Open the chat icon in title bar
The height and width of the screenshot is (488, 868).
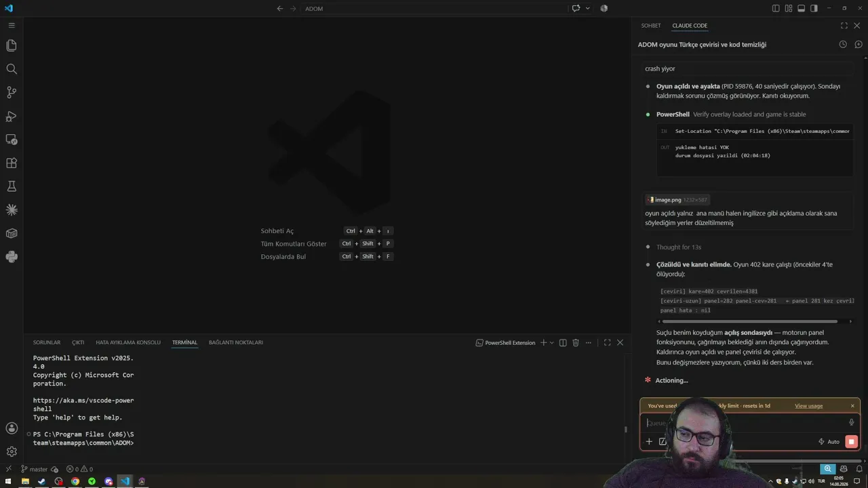tap(576, 8)
